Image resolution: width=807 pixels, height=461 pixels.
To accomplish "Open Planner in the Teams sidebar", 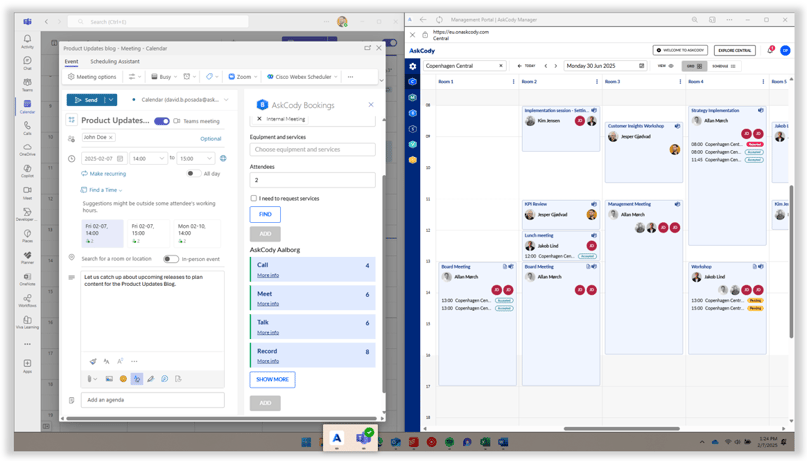I will pos(27,257).
